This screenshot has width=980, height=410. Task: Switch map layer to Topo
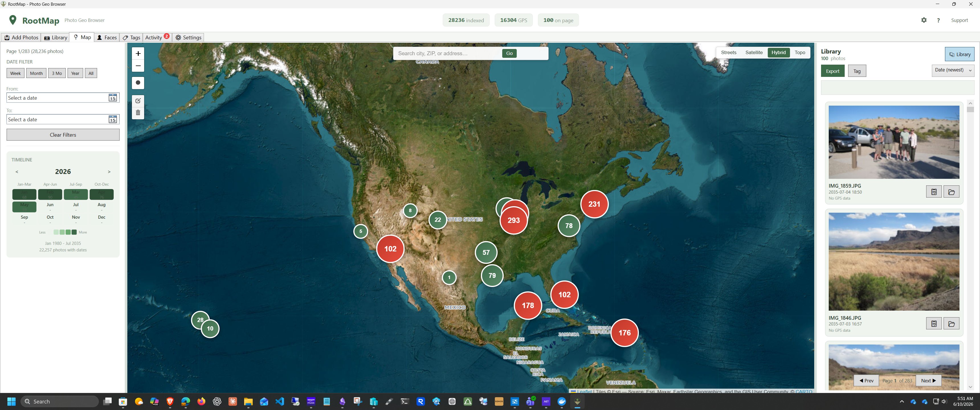[x=800, y=52]
